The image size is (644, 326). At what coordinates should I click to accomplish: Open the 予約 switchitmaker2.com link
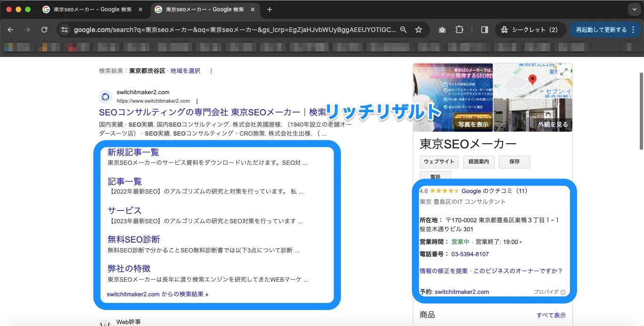pyautogui.click(x=462, y=292)
